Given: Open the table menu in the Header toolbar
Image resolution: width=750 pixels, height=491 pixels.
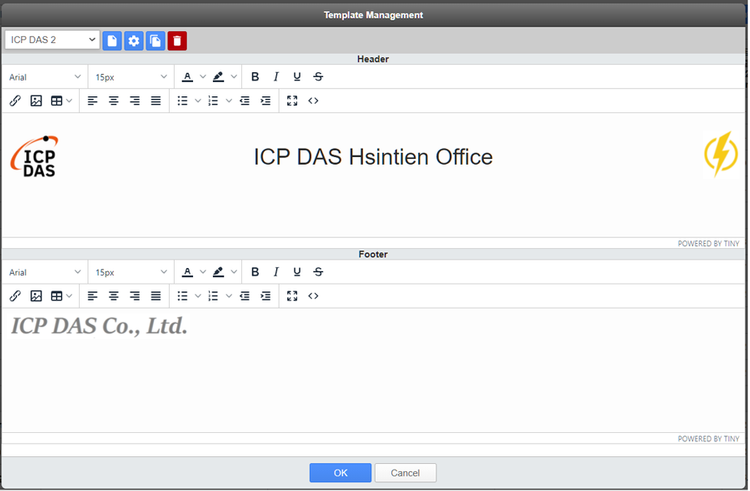Looking at the screenshot, I should coord(61,101).
